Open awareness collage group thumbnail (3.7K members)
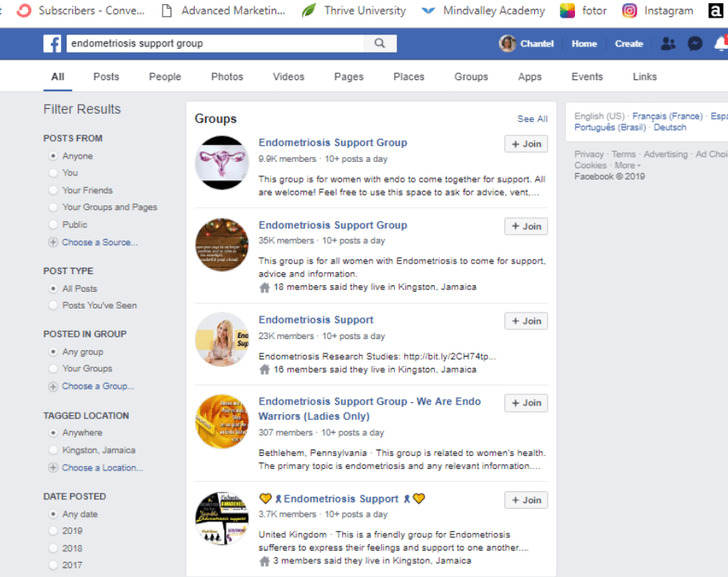 (222, 518)
